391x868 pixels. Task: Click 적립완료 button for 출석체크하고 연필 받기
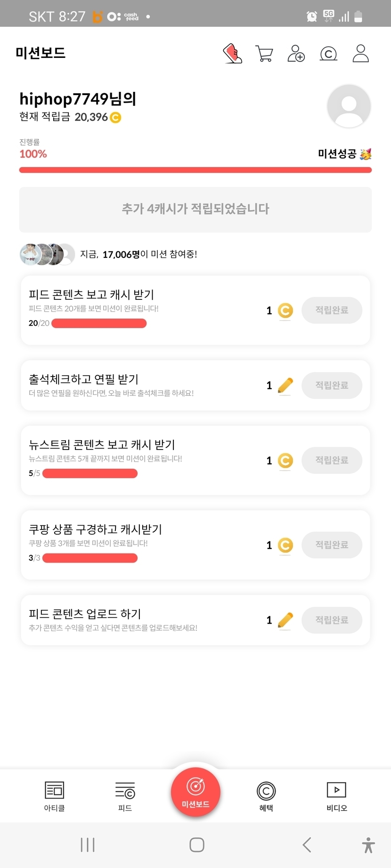click(332, 386)
